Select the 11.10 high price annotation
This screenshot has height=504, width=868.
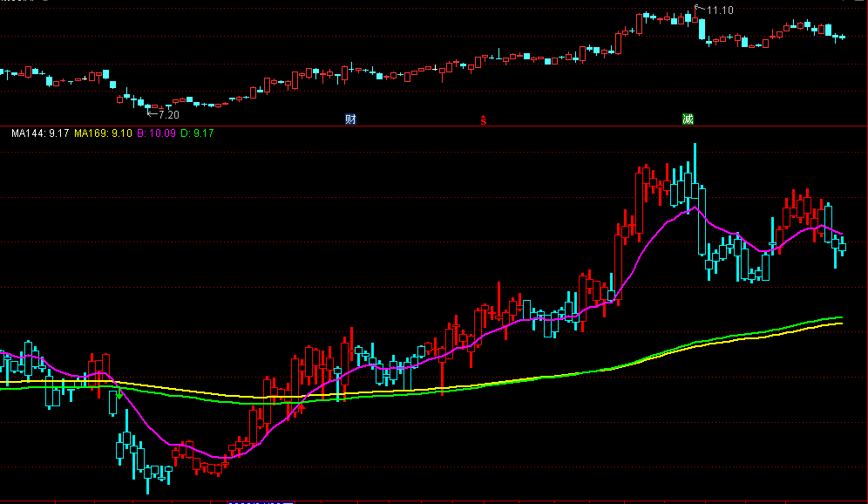(719, 10)
